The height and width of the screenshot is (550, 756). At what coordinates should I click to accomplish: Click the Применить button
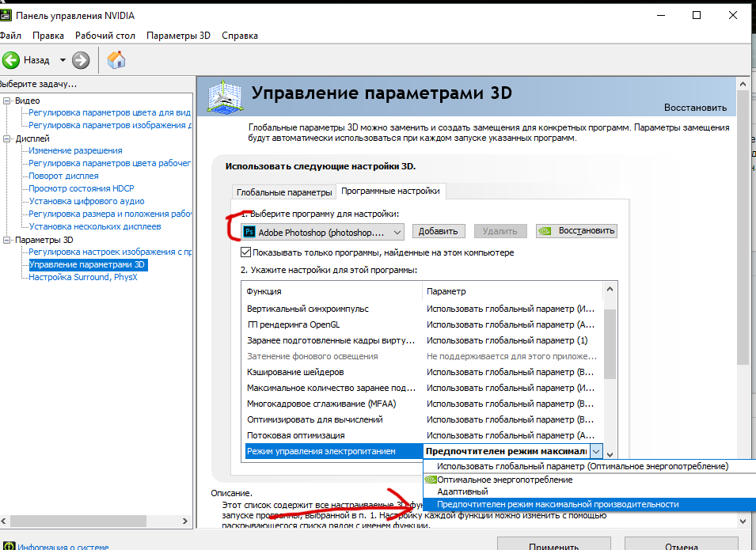click(x=554, y=544)
